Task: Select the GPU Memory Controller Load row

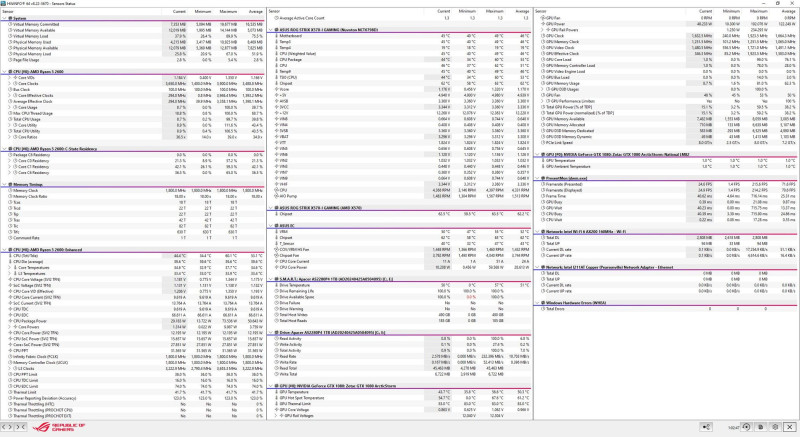Action: (x=666, y=65)
